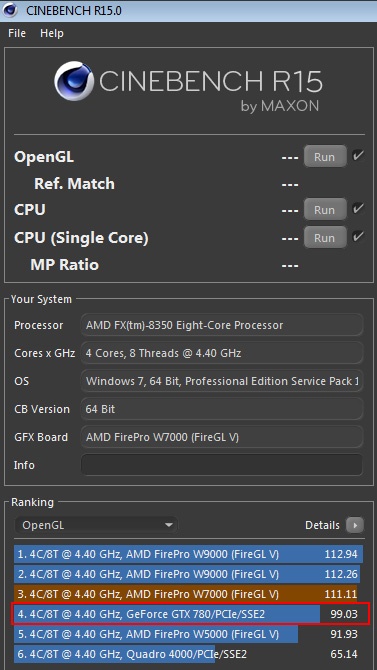This screenshot has height=670, width=377.
Task: Click the Cinebench app icon in title bar
Action: [x=10, y=9]
